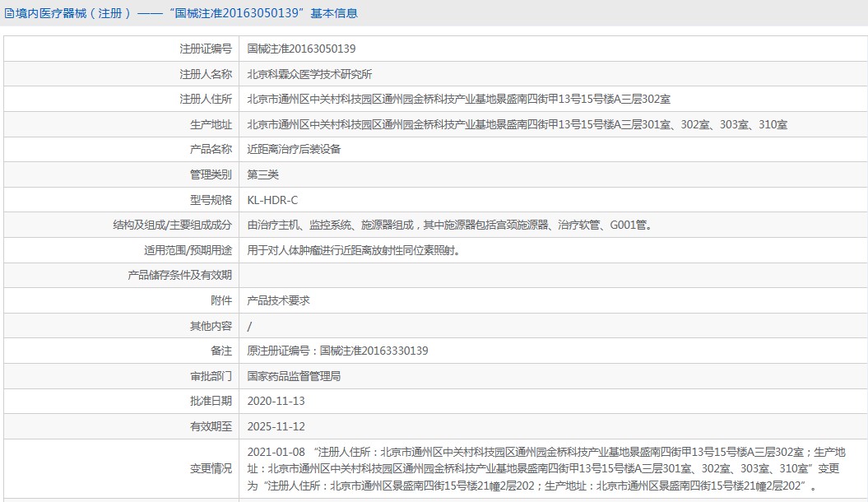This screenshot has height=502, width=868.
Task: Select approval department 国家药品监督管理局
Action: (x=294, y=376)
